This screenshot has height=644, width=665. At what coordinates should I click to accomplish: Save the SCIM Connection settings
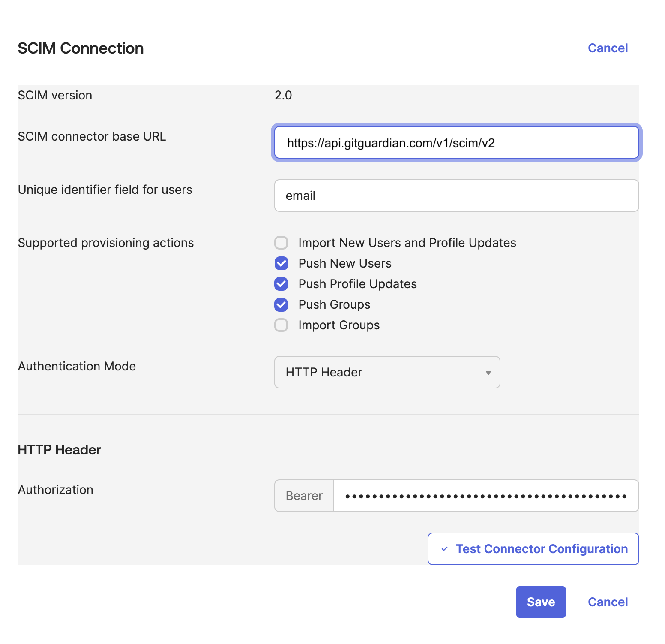coord(541,602)
